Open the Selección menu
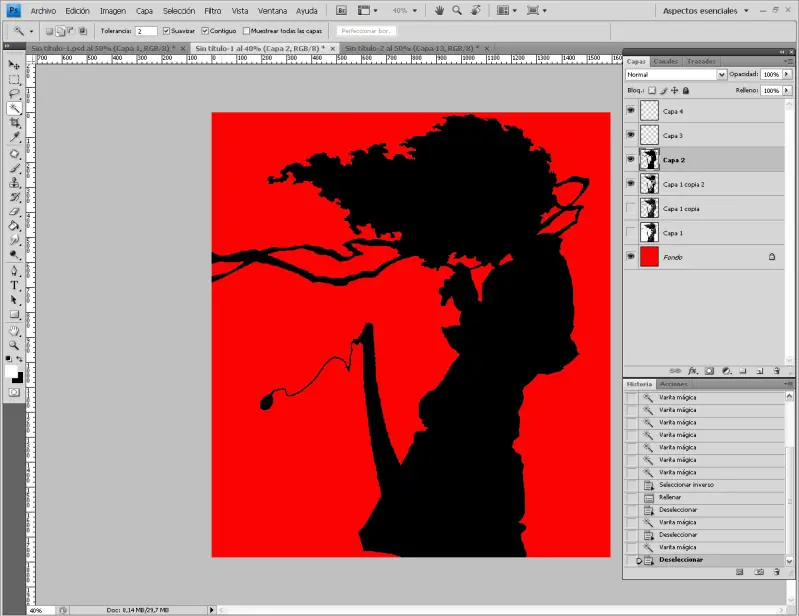Viewport: 799px width, 616px height. [x=179, y=11]
